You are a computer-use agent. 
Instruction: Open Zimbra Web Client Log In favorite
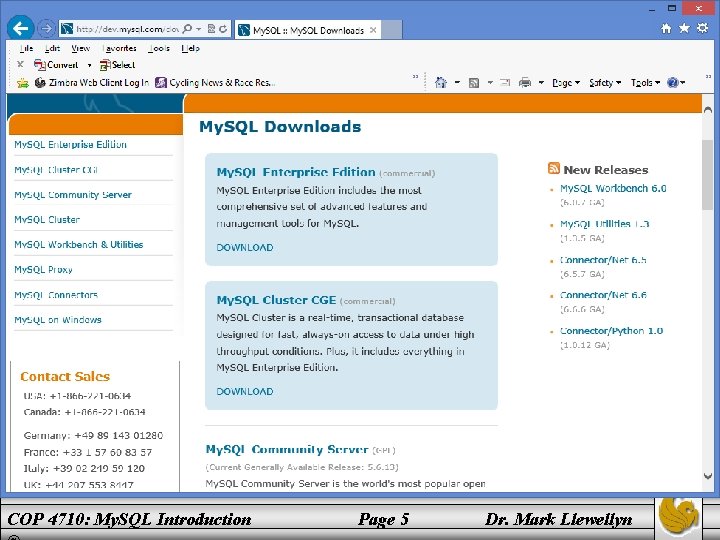(92, 83)
